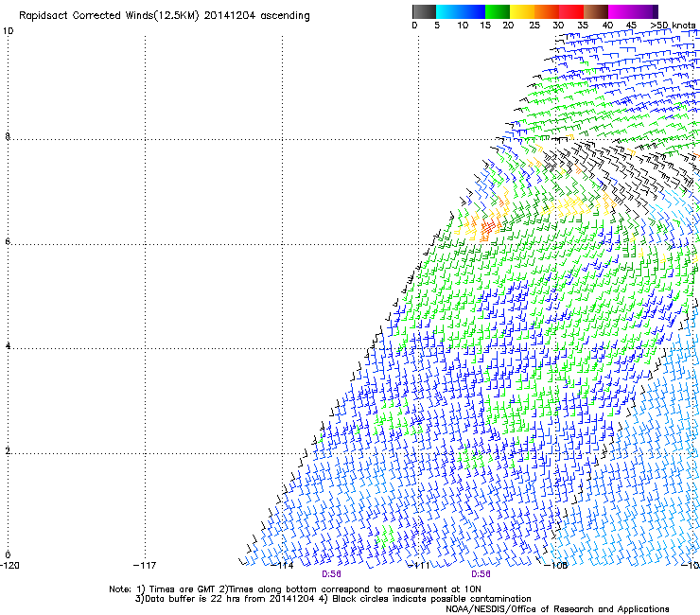Click the longitude axis label "-111"

[419, 566]
